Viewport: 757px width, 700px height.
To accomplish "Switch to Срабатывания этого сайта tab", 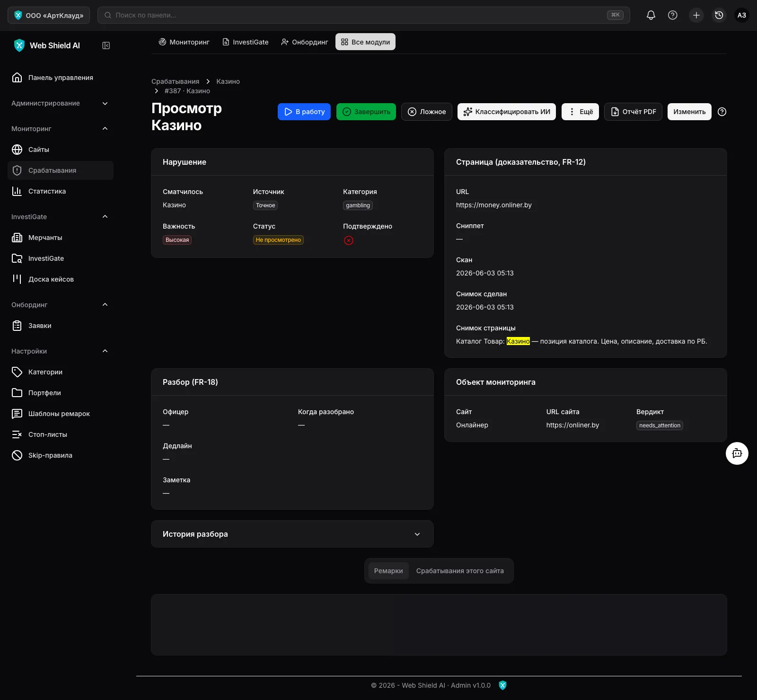I will coord(460,571).
